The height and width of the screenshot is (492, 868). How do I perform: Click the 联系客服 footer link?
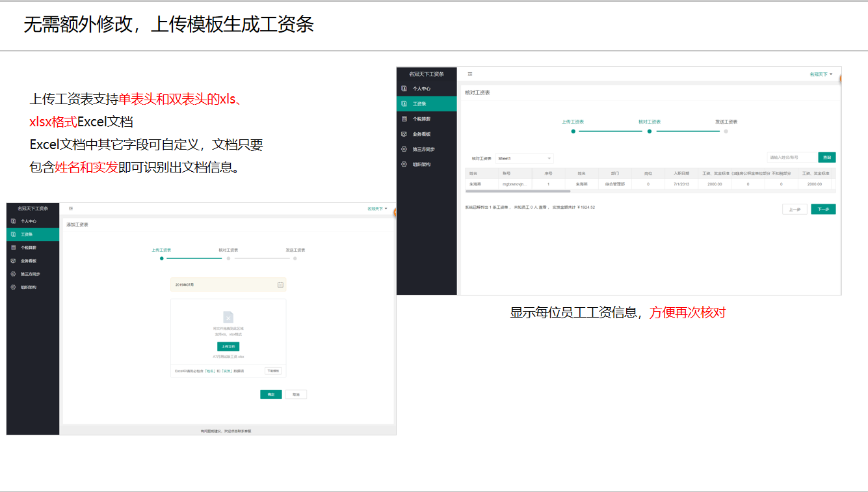tap(244, 431)
